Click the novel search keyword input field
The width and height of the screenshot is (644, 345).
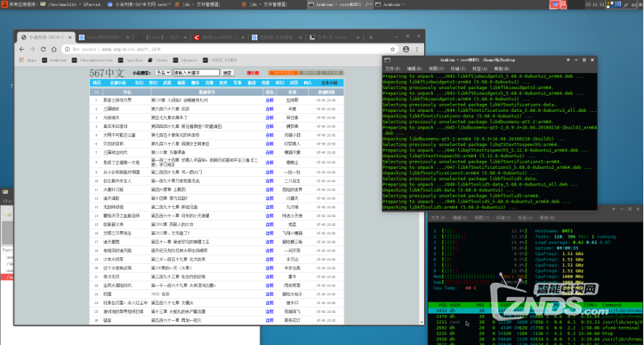click(195, 73)
